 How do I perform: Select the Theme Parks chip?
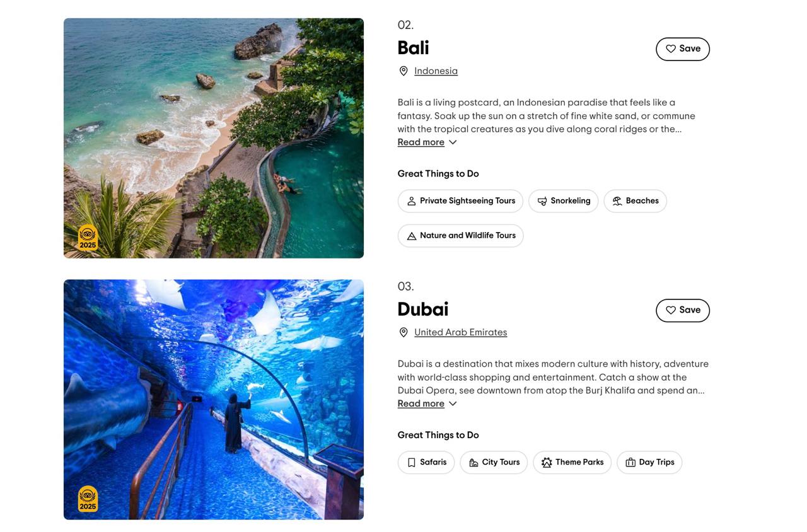pos(572,463)
